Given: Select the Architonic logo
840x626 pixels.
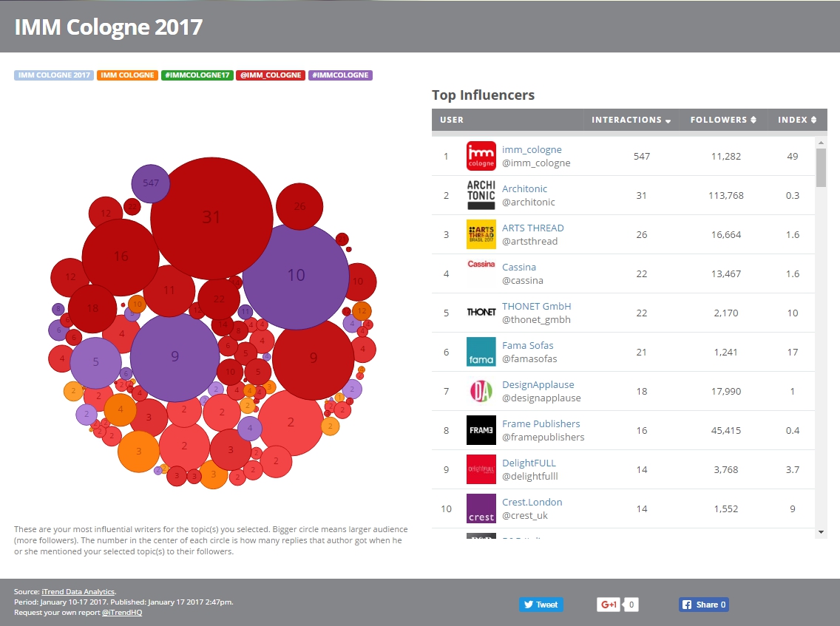Looking at the screenshot, I should (x=481, y=195).
